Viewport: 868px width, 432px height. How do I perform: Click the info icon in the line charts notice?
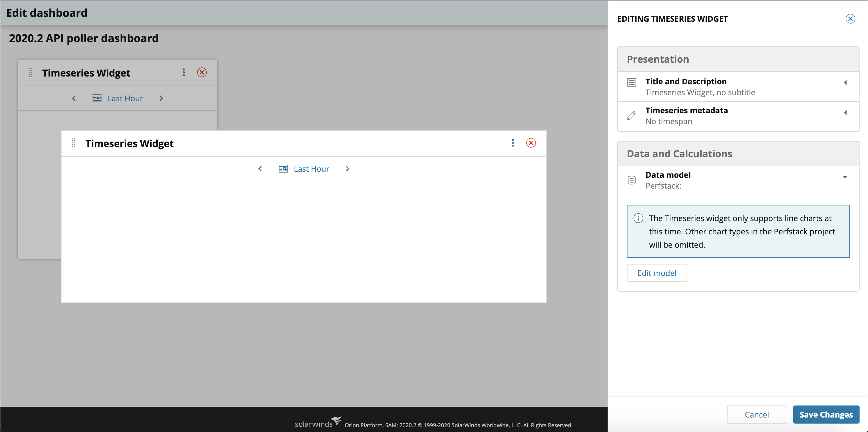[638, 218]
